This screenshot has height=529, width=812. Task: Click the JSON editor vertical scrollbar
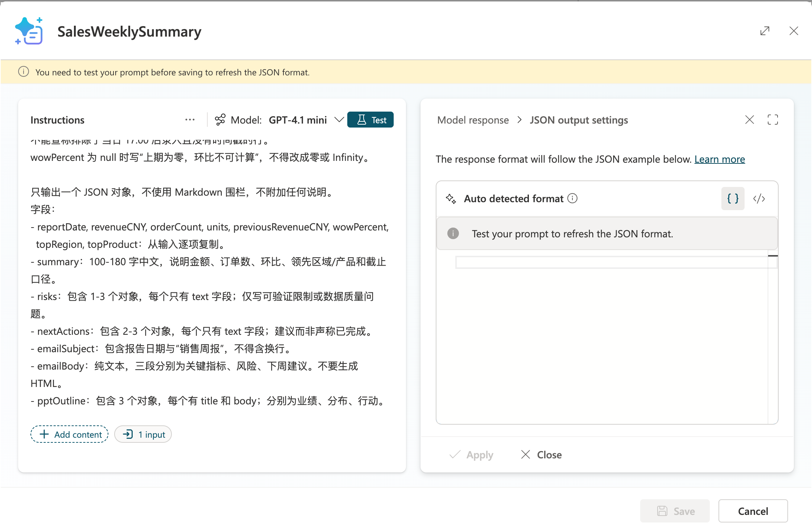(x=772, y=337)
